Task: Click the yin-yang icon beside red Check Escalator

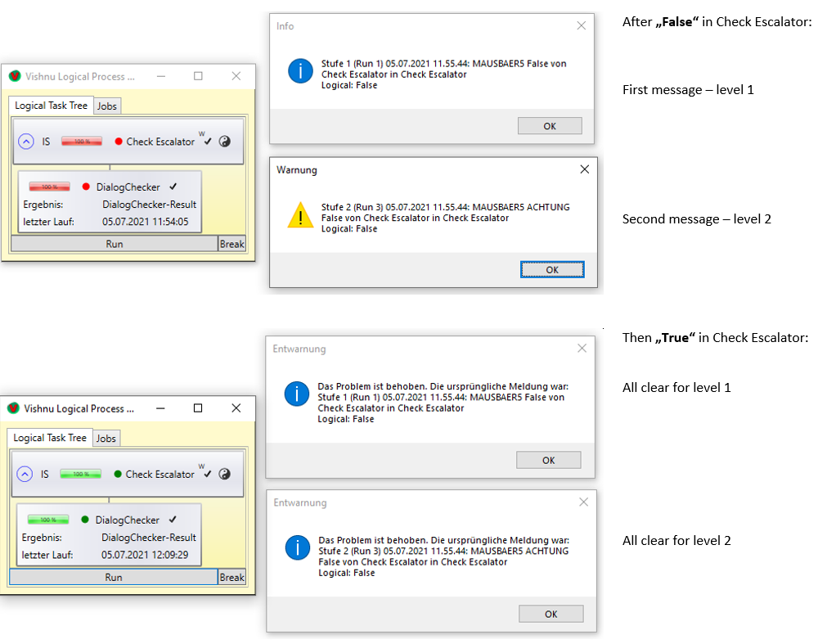Action: tap(225, 141)
